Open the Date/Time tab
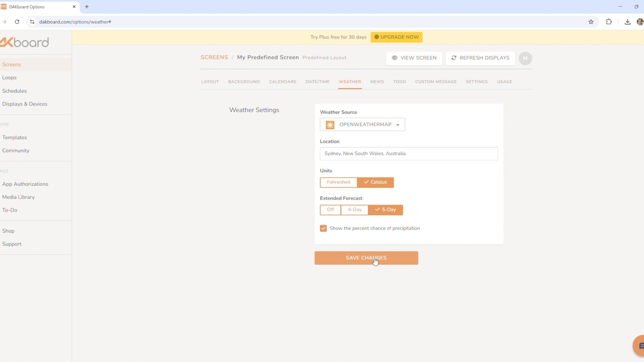644x362 pixels. coord(317,82)
